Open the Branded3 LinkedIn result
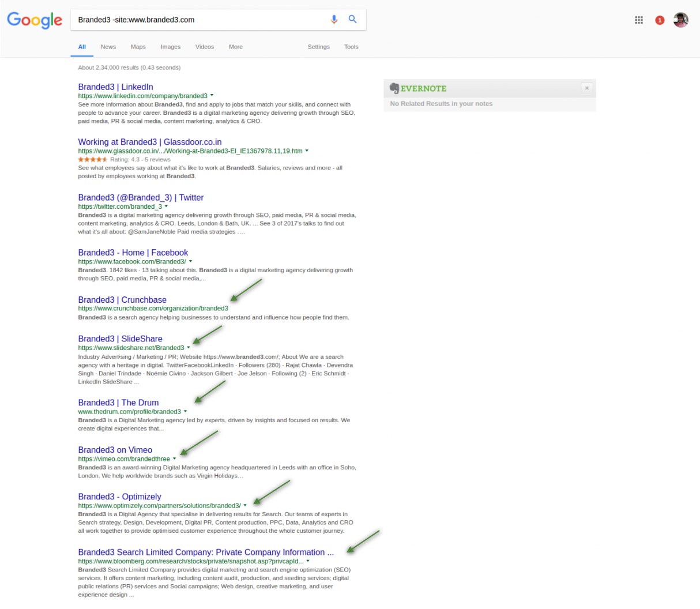This screenshot has width=700, height=609. coord(115,87)
